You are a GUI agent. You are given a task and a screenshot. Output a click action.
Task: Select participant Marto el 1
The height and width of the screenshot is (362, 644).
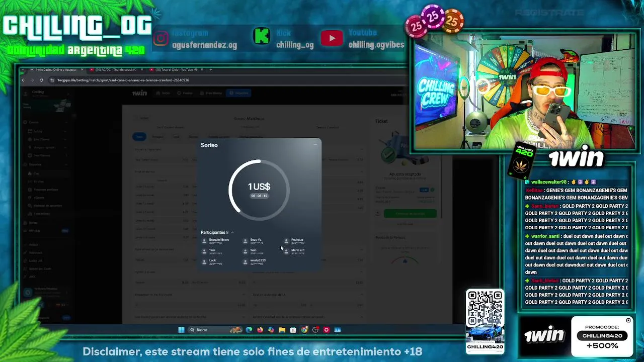click(x=295, y=251)
